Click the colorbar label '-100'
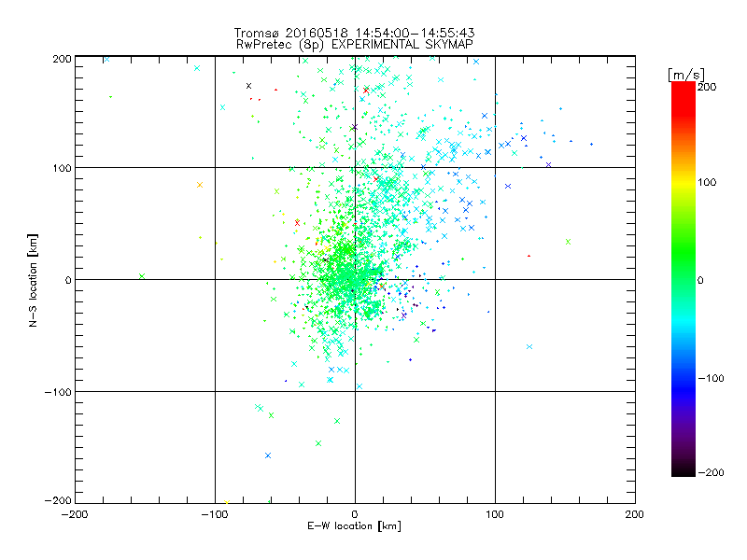The image size is (747, 560). tap(711, 379)
